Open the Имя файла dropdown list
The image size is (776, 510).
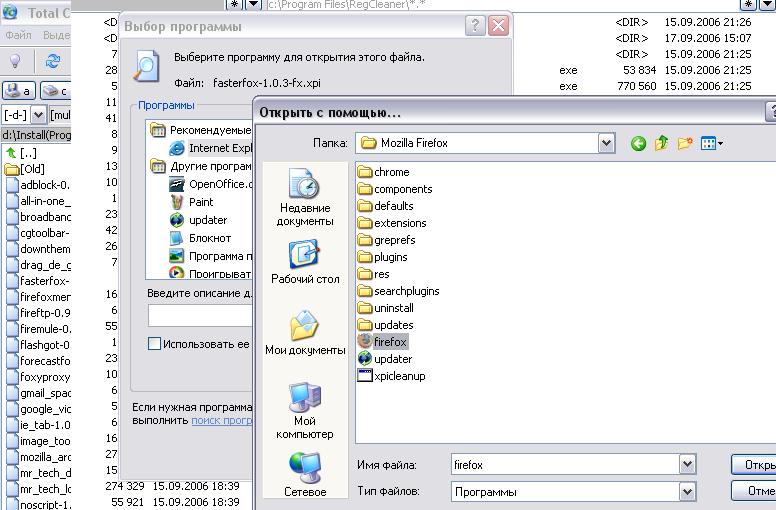(x=687, y=465)
